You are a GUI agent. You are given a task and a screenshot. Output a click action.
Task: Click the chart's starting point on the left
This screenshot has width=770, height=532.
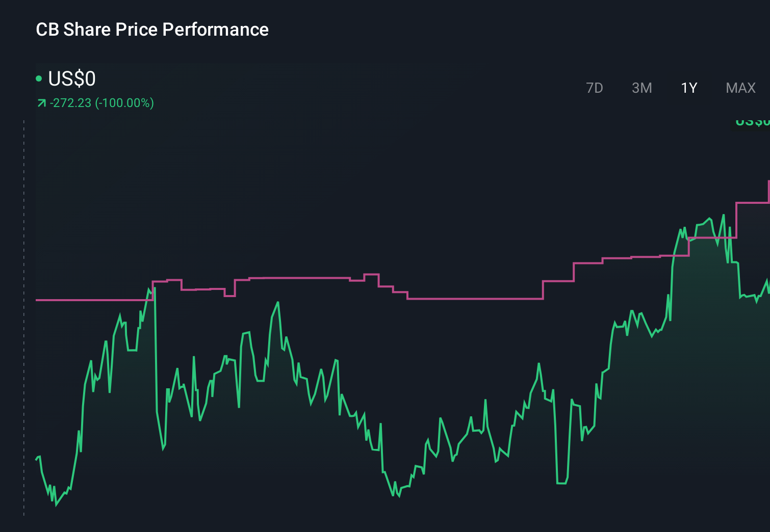(x=36, y=459)
